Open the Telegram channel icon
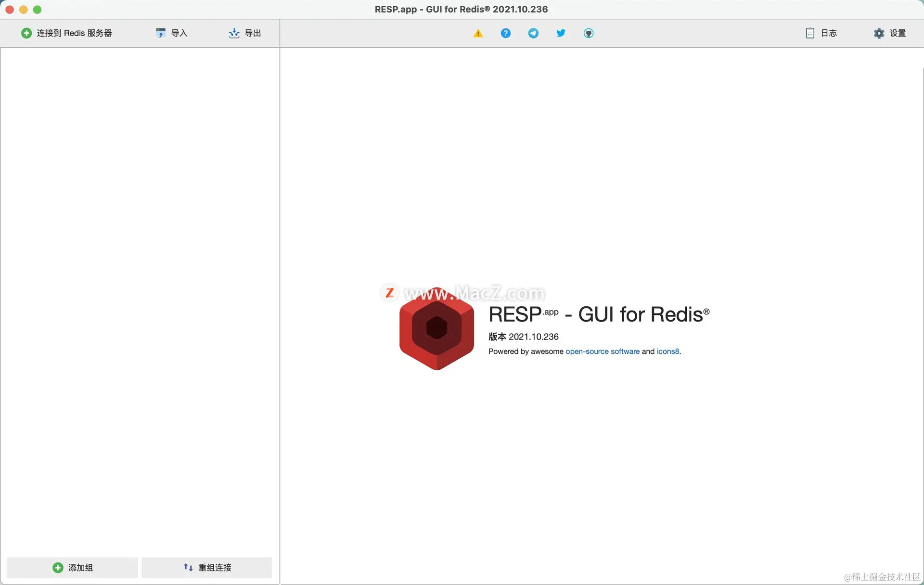This screenshot has height=585, width=924. (533, 33)
